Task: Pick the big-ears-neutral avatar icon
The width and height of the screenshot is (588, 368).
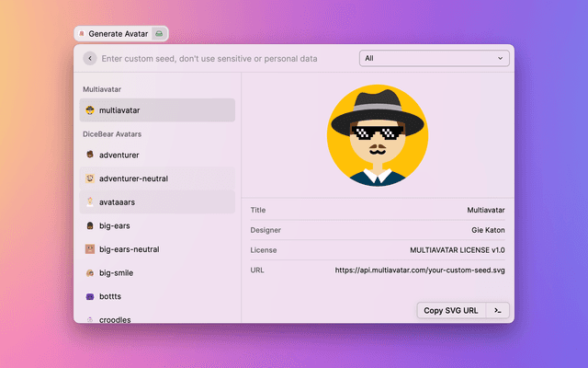Action: tap(90, 249)
